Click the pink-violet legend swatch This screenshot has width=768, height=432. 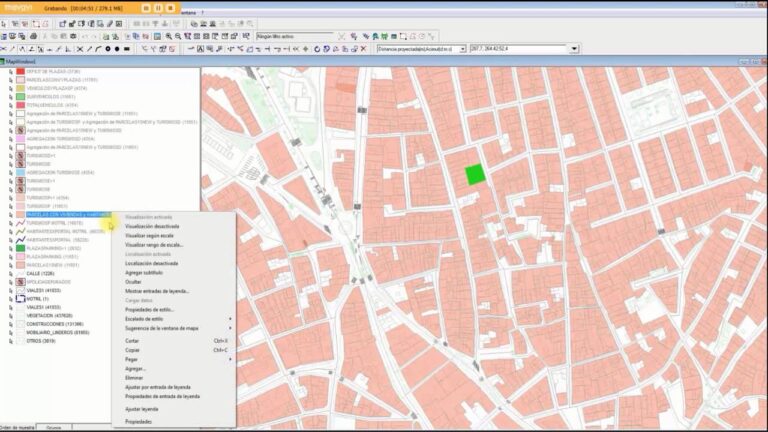pos(20,139)
